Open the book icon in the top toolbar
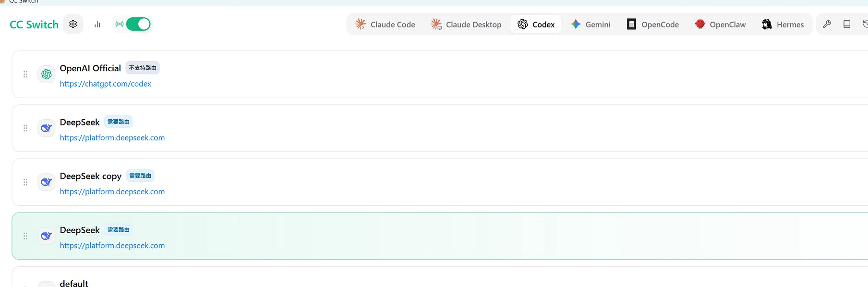This screenshot has width=868, height=287. click(847, 24)
